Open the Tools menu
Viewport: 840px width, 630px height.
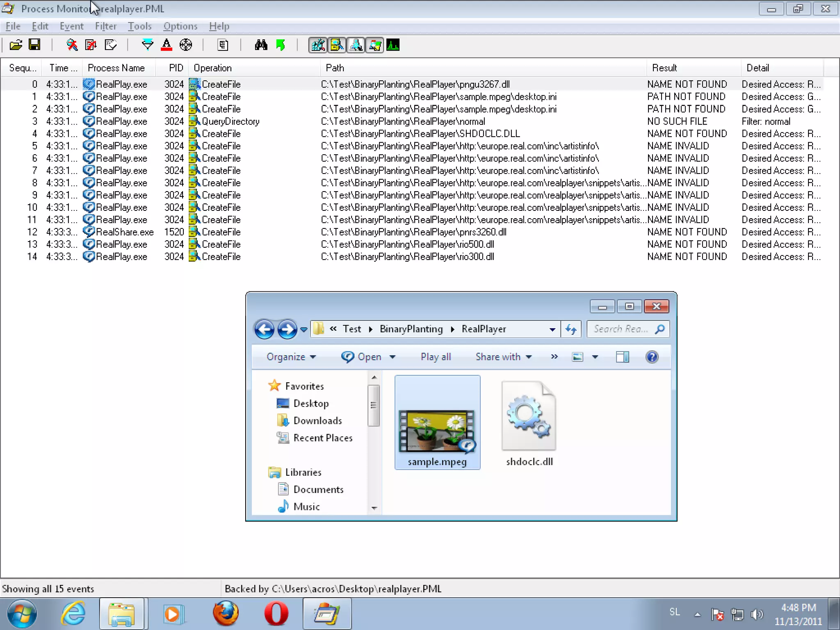click(x=139, y=26)
